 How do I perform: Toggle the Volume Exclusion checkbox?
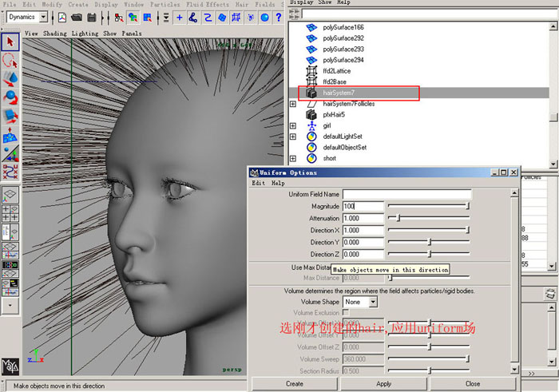pyautogui.click(x=346, y=312)
